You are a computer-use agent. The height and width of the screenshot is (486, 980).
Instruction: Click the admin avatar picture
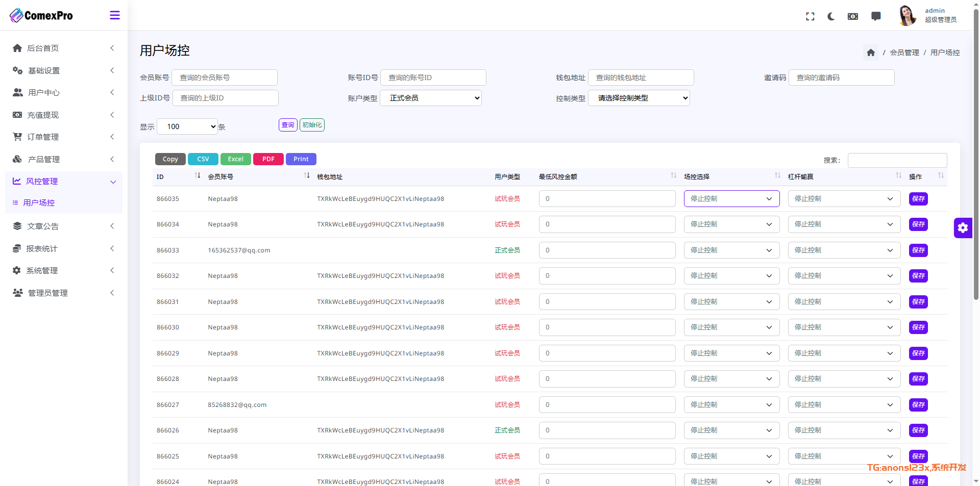907,15
